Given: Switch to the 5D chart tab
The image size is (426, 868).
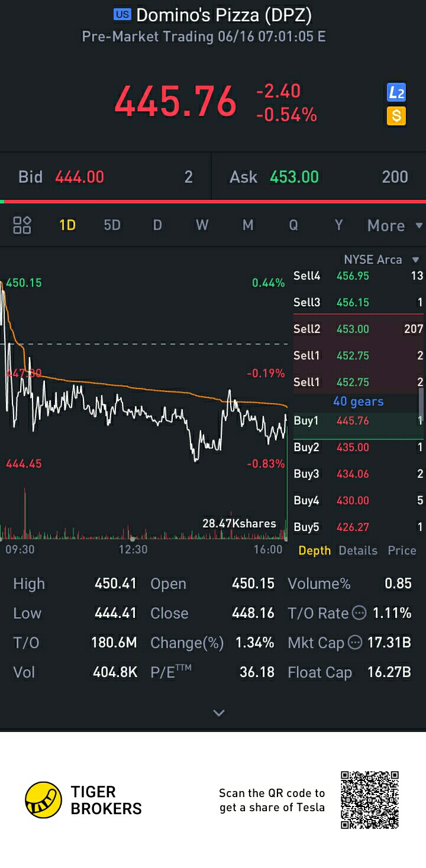Looking at the screenshot, I should [x=112, y=225].
